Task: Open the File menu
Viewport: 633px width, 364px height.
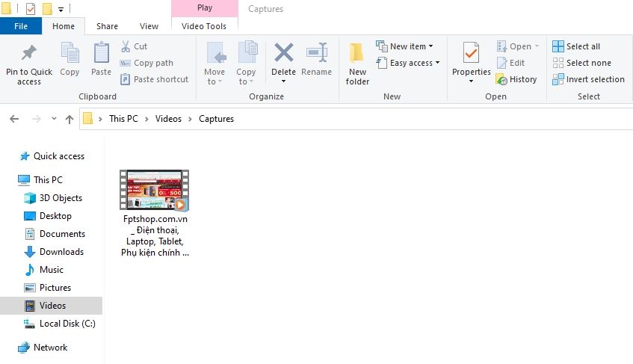Action: (21, 26)
